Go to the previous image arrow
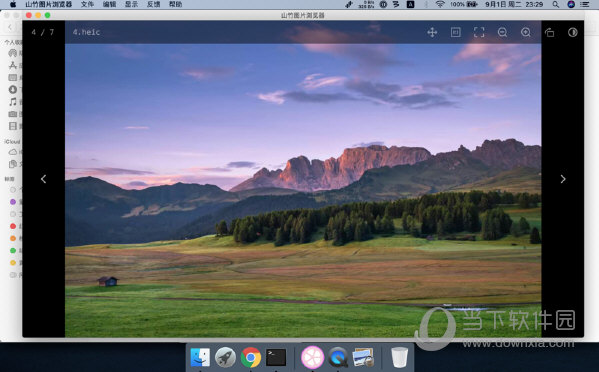599x372 pixels. point(44,179)
